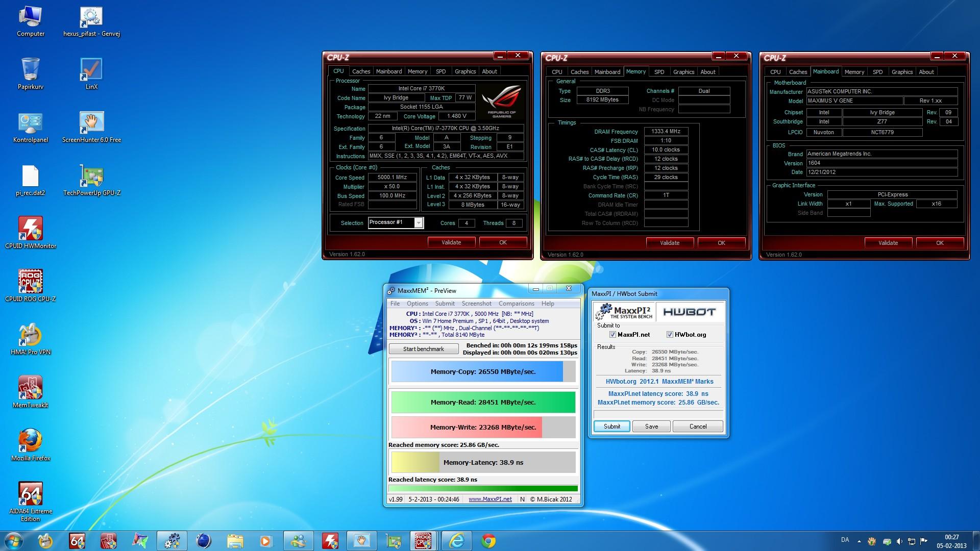The width and height of the screenshot is (980, 551).
Task: Submit results in HWbot Submit dialog
Action: [612, 427]
